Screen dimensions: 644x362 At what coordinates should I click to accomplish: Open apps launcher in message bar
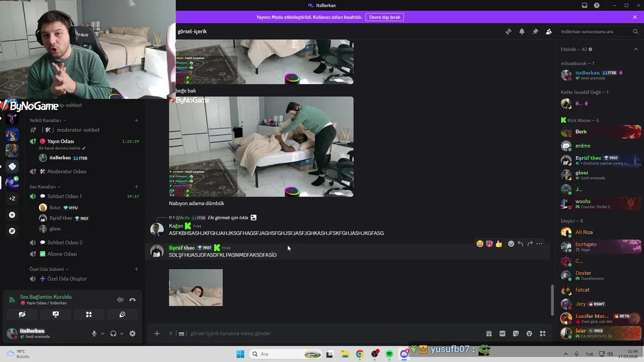pos(543,333)
